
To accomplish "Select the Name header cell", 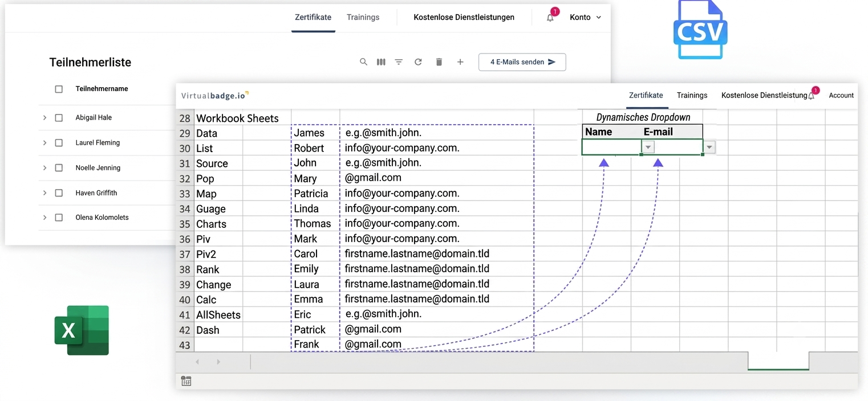I will point(611,132).
